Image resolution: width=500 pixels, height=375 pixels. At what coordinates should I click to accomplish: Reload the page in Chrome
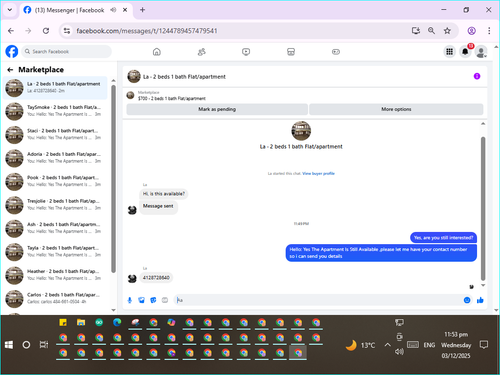tap(46, 31)
